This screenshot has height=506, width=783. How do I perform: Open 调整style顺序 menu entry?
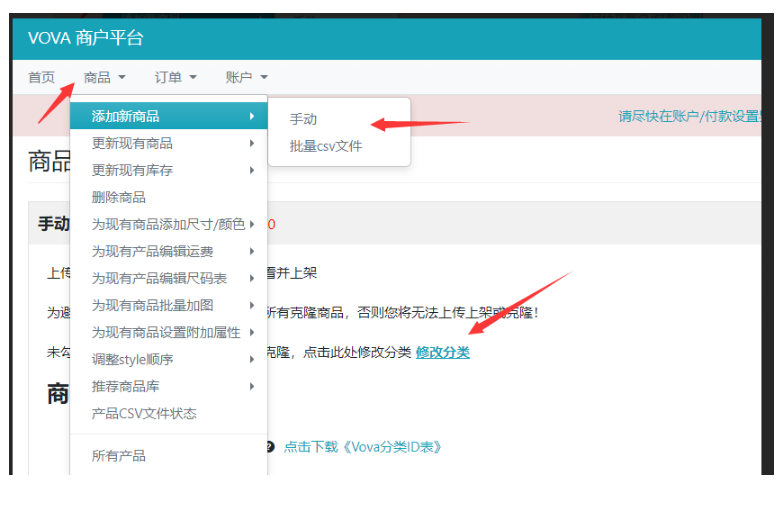(x=169, y=359)
